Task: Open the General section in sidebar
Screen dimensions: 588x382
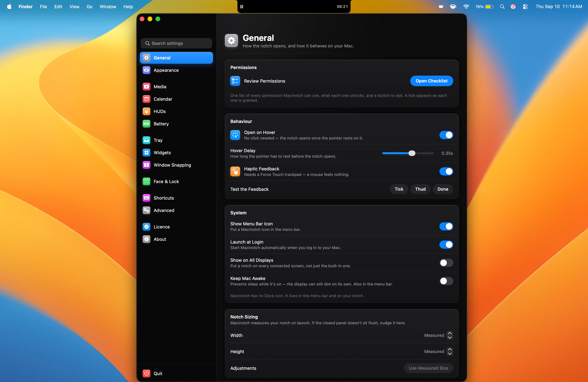Action: tap(176, 58)
